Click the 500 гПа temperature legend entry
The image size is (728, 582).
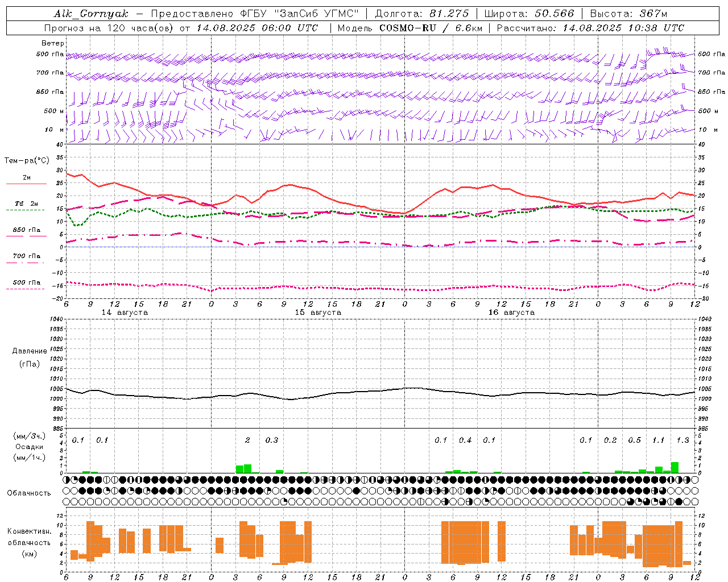pyautogui.click(x=27, y=282)
